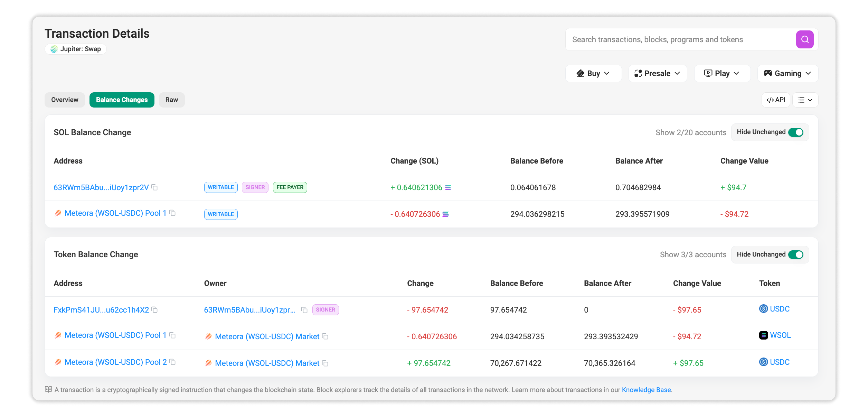Open the list view options dropdown
This screenshot has height=417, width=868.
pos(805,100)
